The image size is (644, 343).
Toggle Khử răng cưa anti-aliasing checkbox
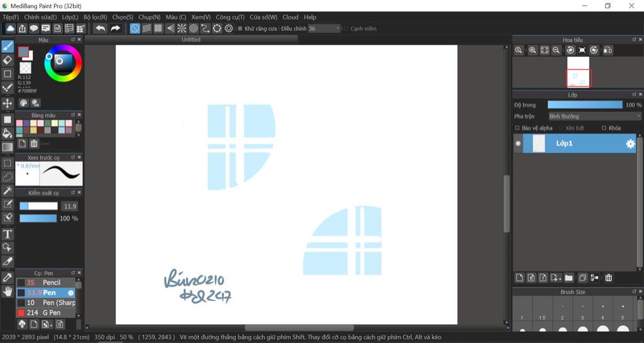pos(240,29)
